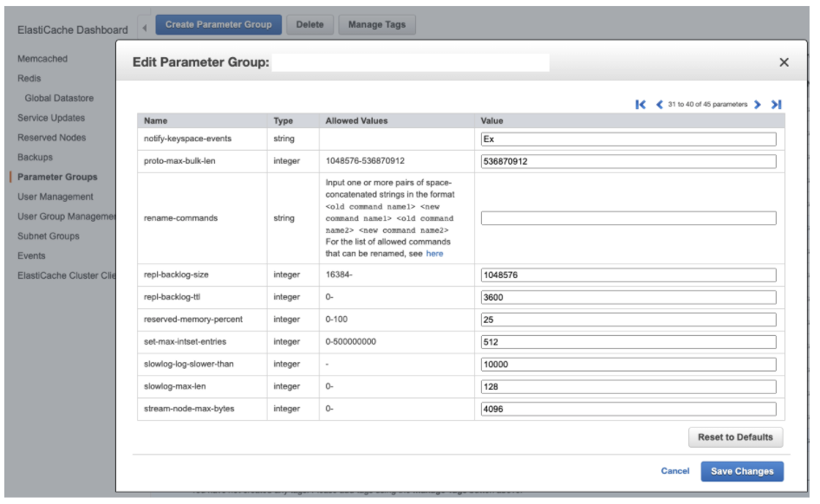Open User Management page
This screenshot has width=820, height=504.
(55, 197)
